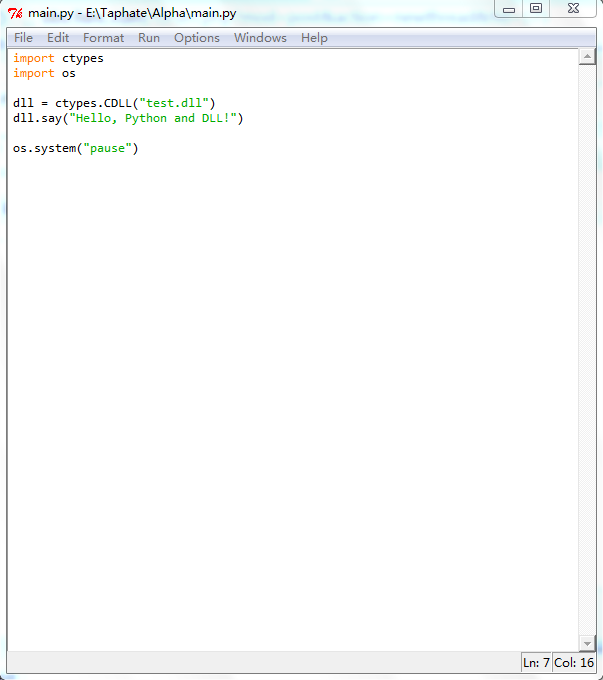This screenshot has height=680, width=603.
Task: Open the Edit menu
Action: click(58, 38)
